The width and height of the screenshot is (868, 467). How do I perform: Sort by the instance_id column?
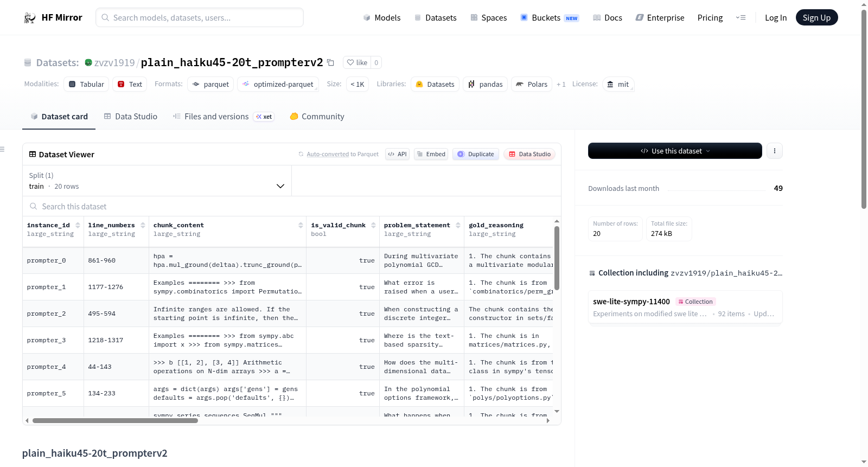pyautogui.click(x=78, y=225)
